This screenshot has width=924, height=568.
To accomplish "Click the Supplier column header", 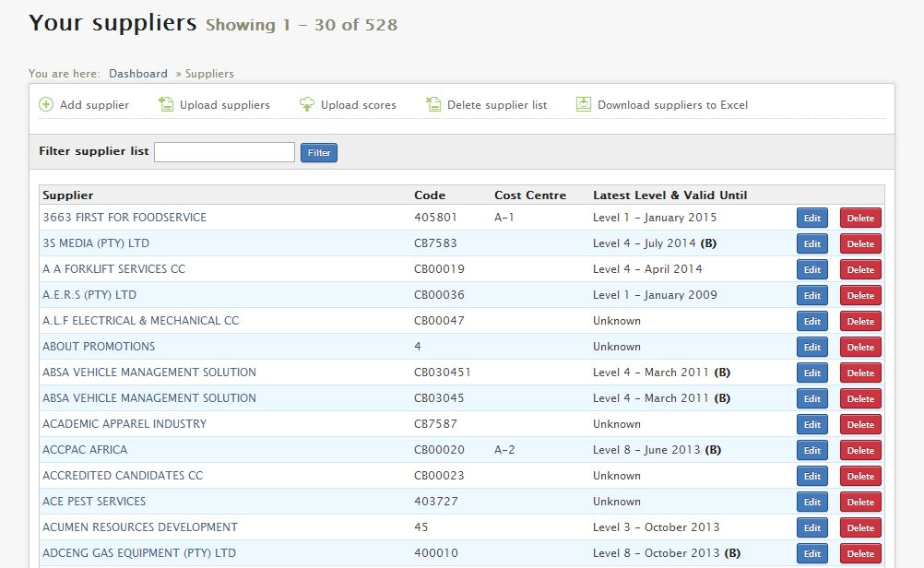I will point(67,195).
